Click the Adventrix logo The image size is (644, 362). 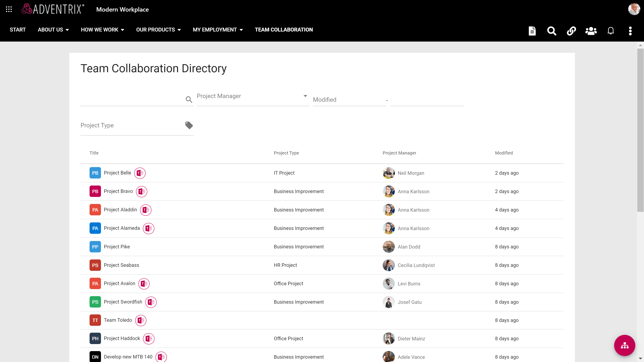pos(53,9)
